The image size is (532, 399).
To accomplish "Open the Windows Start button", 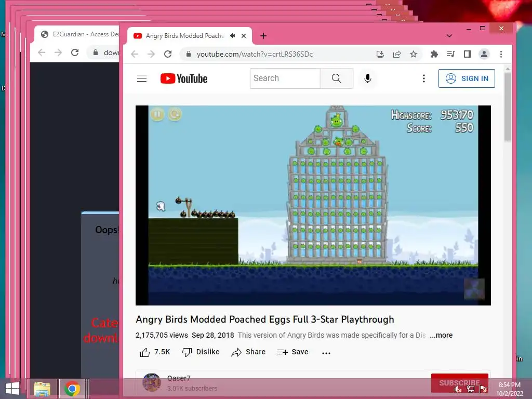I will (x=12, y=389).
